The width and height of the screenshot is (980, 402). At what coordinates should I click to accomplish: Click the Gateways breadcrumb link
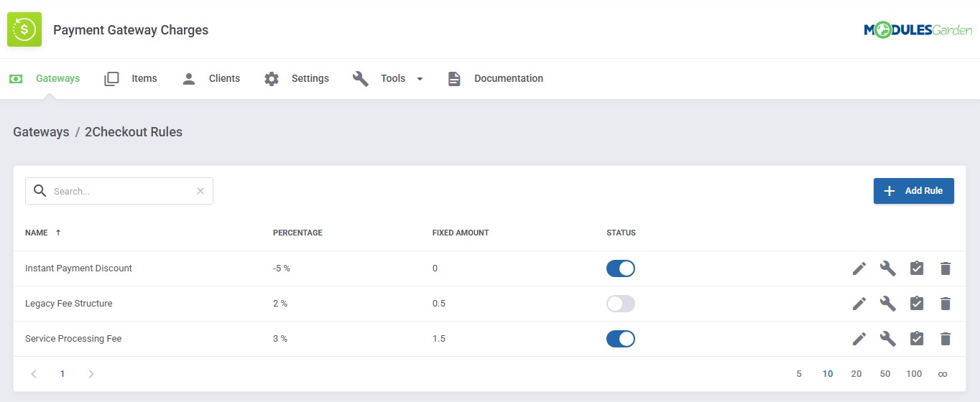[41, 132]
